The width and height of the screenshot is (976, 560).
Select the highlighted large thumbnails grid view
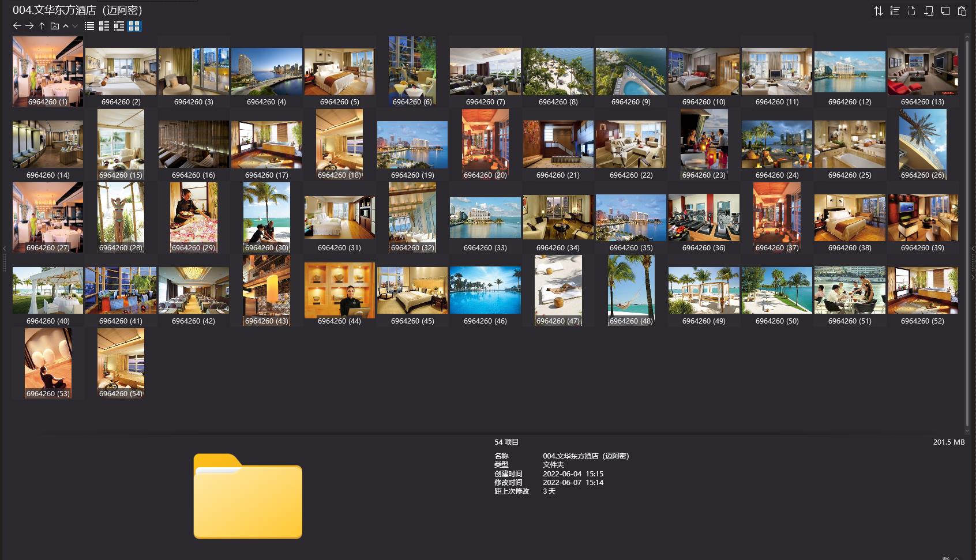(x=134, y=26)
